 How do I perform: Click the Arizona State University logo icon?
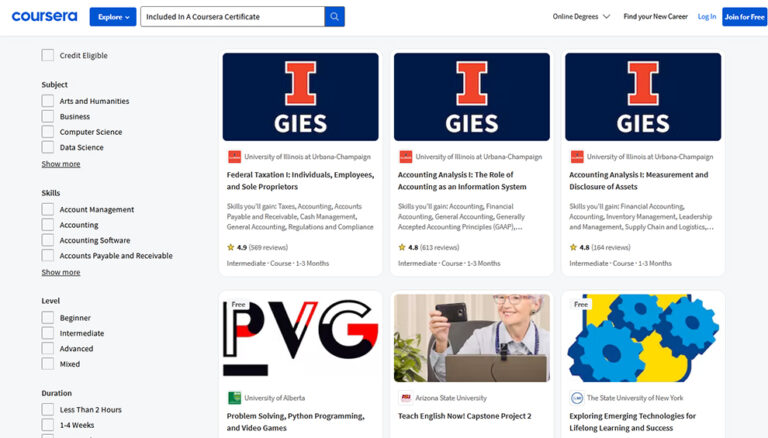pos(406,398)
